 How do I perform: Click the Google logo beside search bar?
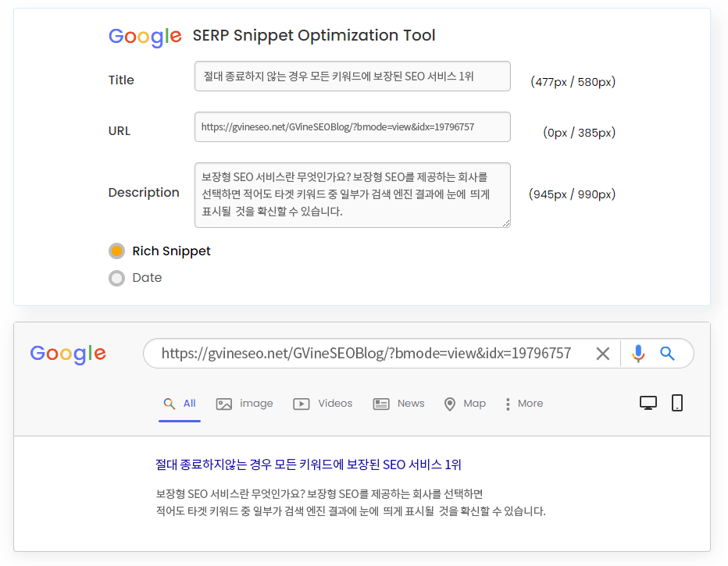68,354
